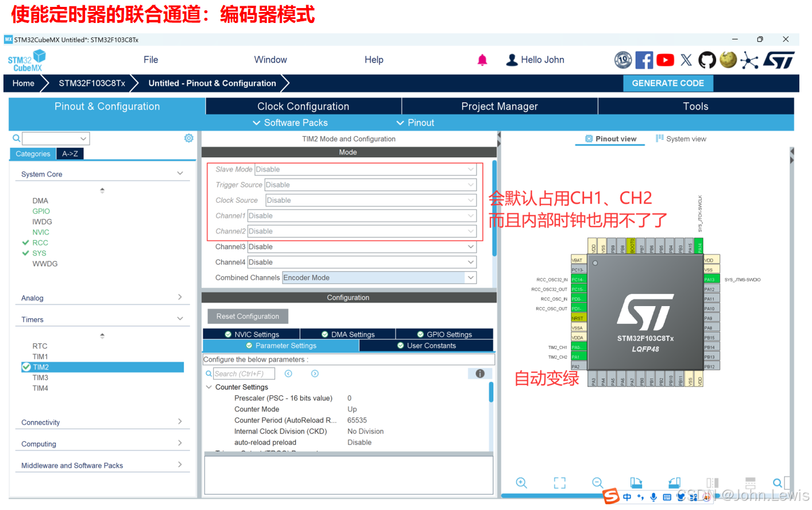The image size is (812, 510).
Task: Open the NVIC Settings tab
Action: click(252, 334)
